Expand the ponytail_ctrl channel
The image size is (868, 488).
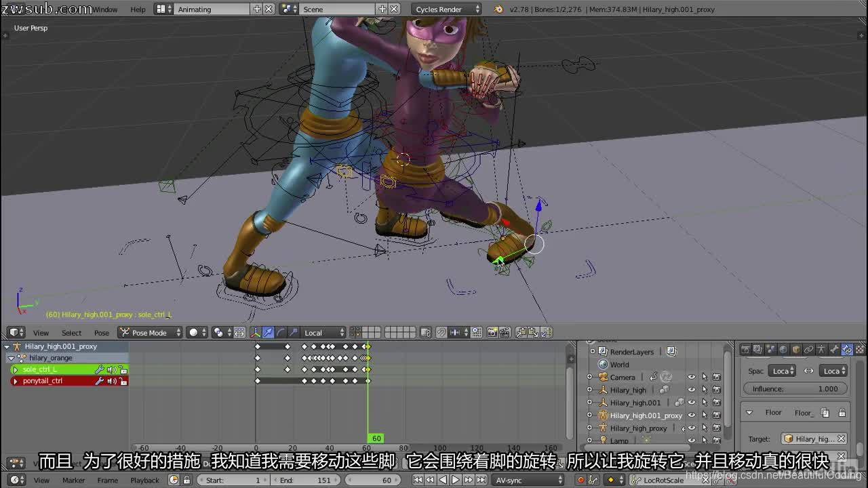(x=15, y=381)
